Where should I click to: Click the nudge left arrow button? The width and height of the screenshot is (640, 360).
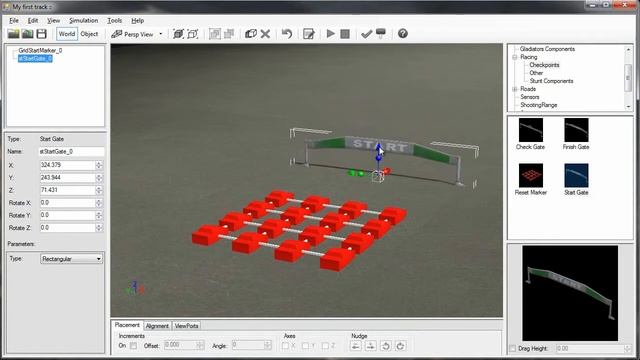(x=356, y=346)
